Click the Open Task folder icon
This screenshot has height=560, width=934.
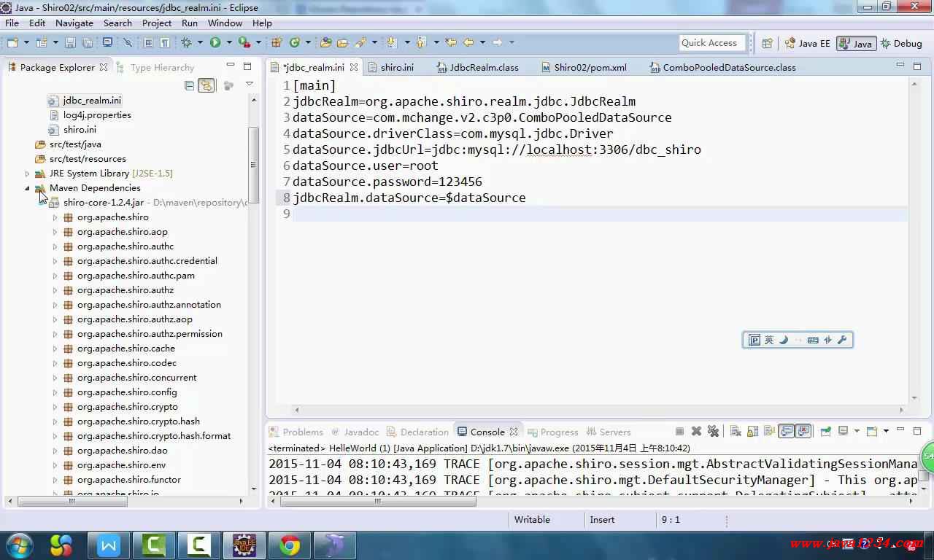[342, 42]
